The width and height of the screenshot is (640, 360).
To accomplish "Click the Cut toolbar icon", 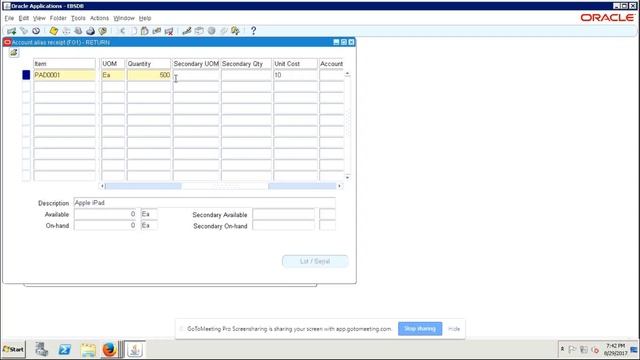I will [x=122, y=31].
